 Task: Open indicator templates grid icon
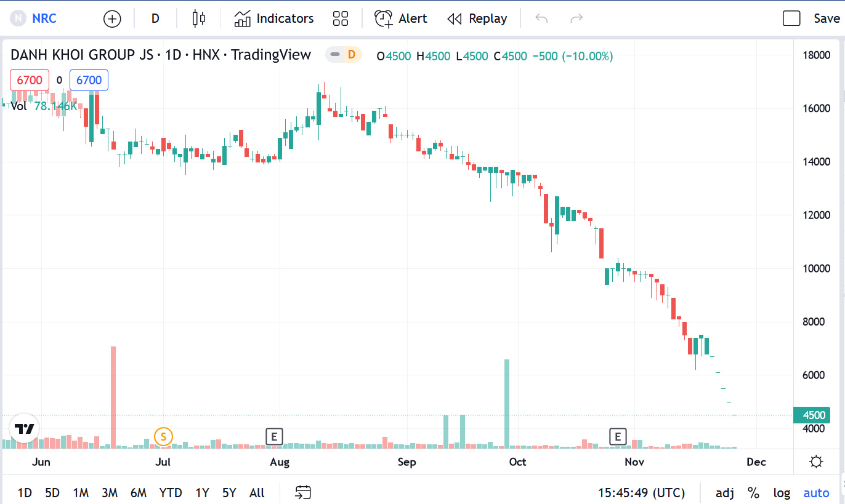341,18
